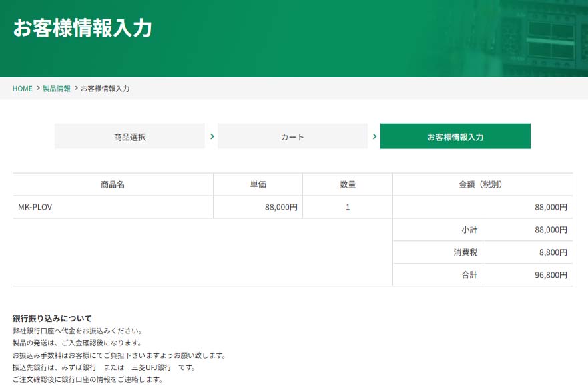Click the 単価 column header

click(258, 184)
